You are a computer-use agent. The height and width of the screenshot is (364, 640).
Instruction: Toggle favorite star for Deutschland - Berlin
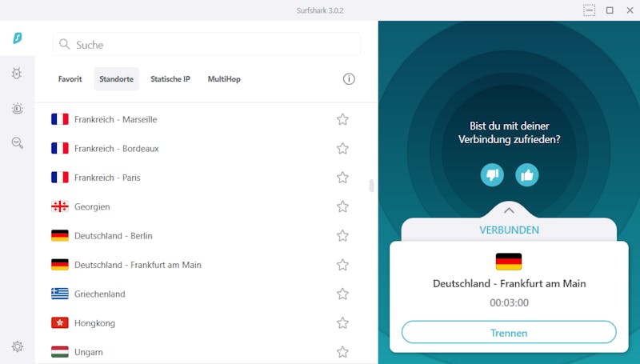[342, 235]
